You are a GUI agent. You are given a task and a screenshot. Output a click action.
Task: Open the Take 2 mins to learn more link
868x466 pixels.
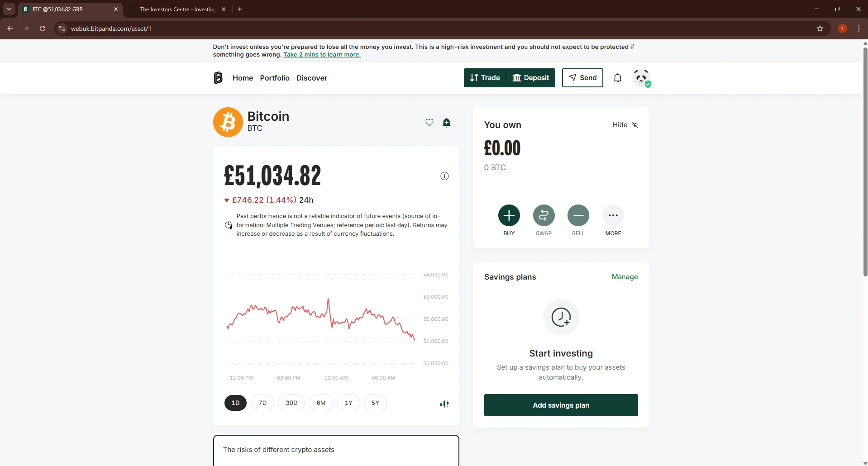click(322, 54)
